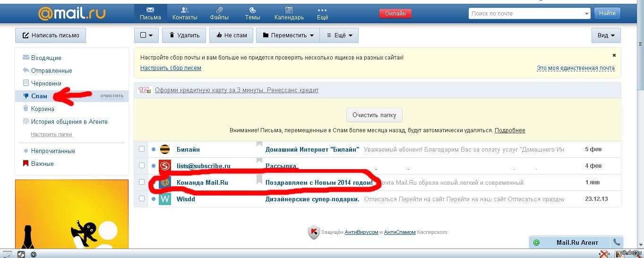Viewport: 644px width, 258px height.
Task: Click the Kaspersky shield icon
Action: coord(314,232)
